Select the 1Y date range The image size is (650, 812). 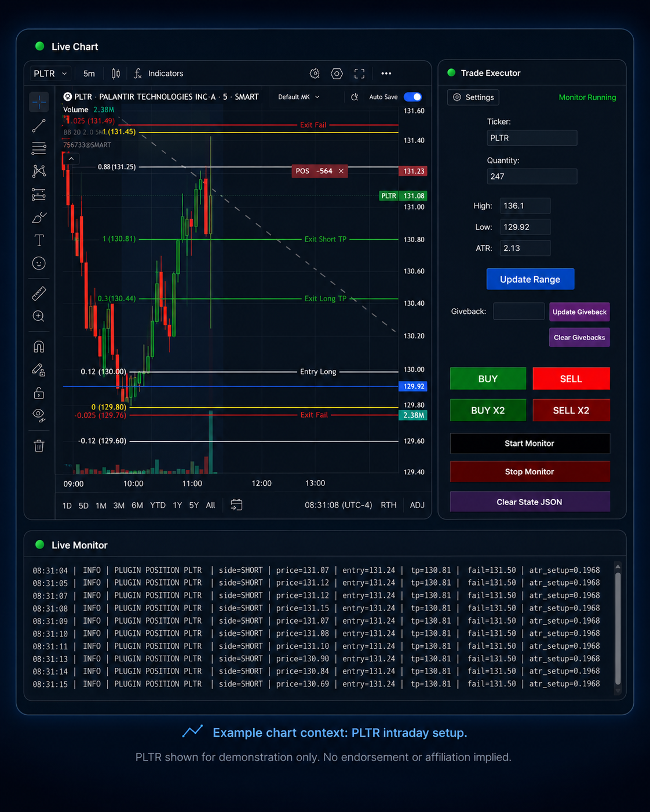click(x=177, y=506)
